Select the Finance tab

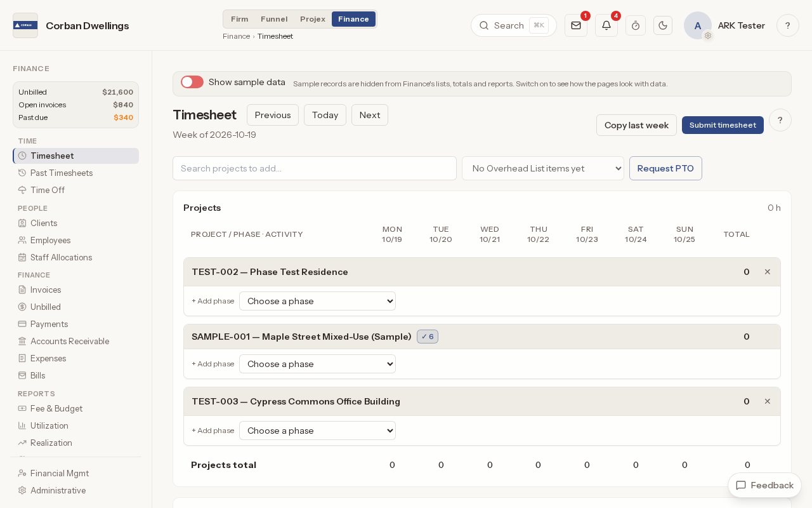click(353, 19)
